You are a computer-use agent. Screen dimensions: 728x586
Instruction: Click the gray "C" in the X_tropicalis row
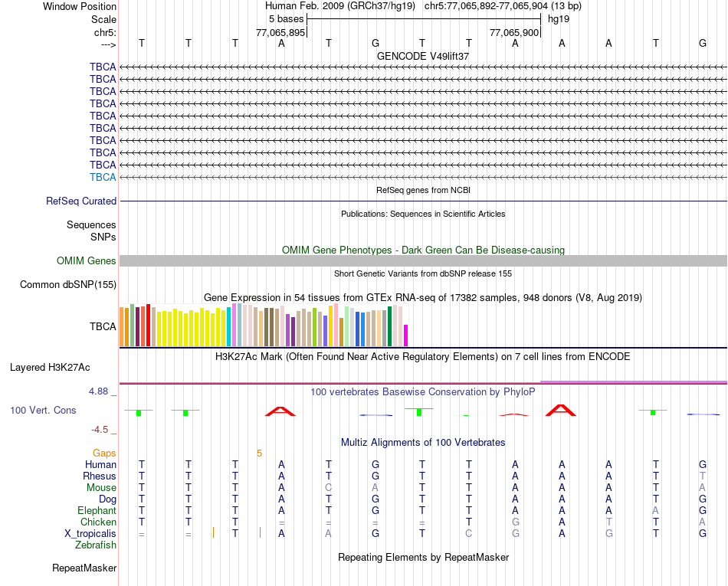point(468,534)
